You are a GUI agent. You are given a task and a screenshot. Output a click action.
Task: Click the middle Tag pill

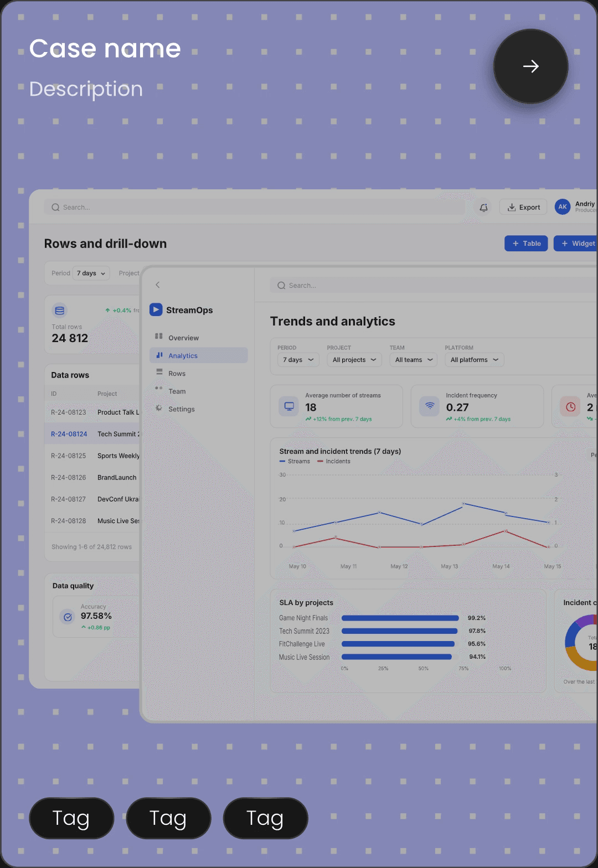click(168, 818)
